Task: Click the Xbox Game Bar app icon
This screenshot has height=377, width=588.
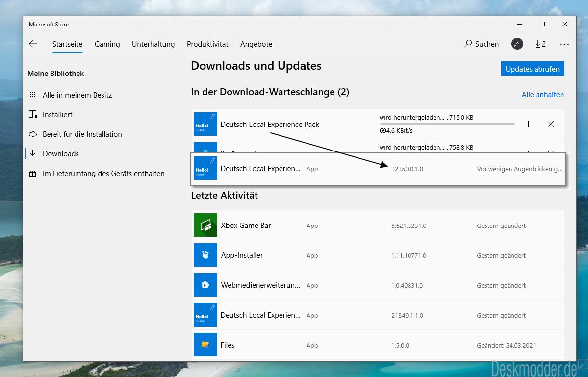Action: (x=205, y=225)
